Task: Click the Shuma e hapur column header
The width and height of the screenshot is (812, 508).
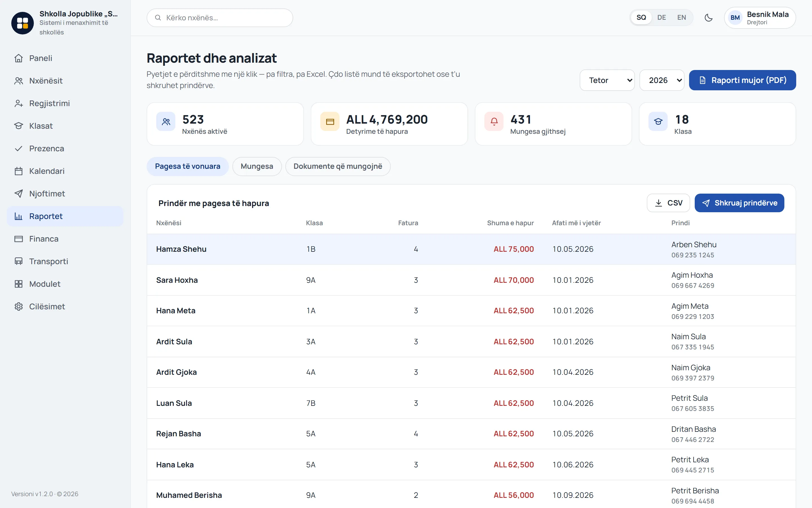Action: (510, 223)
